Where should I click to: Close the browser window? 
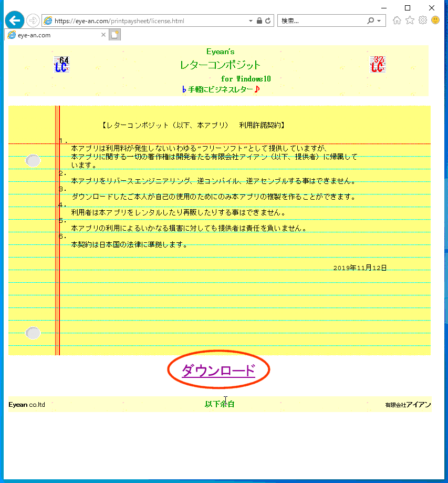click(432, 8)
